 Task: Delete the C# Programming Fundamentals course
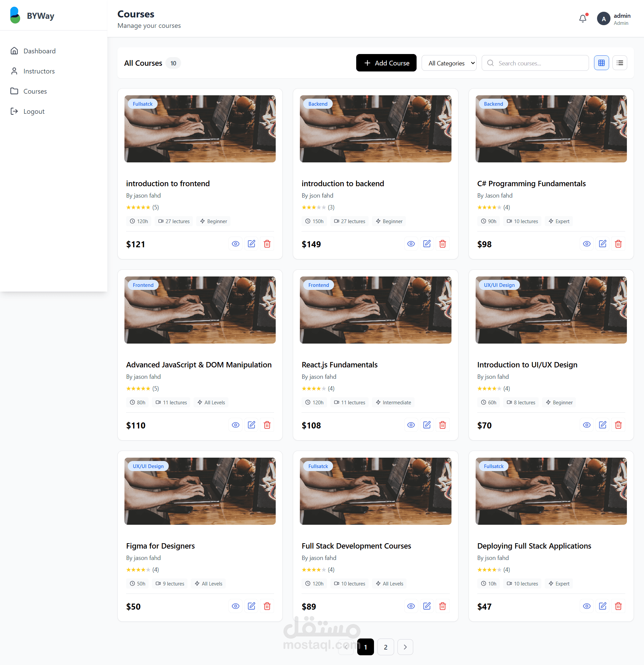618,244
